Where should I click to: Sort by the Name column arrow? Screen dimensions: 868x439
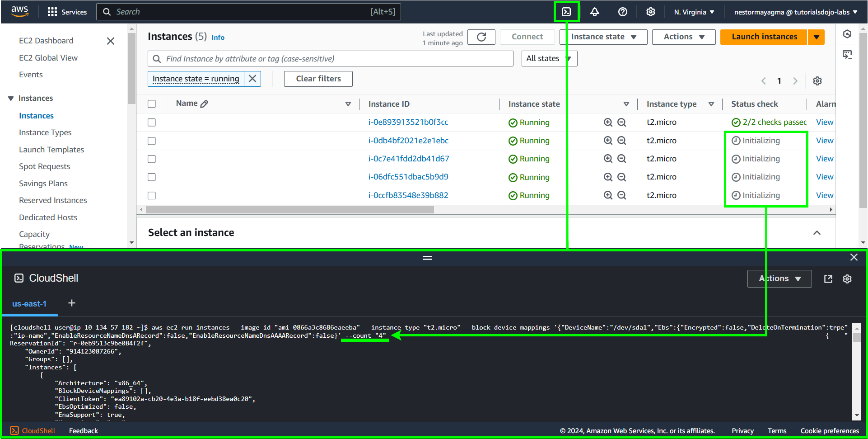click(348, 104)
